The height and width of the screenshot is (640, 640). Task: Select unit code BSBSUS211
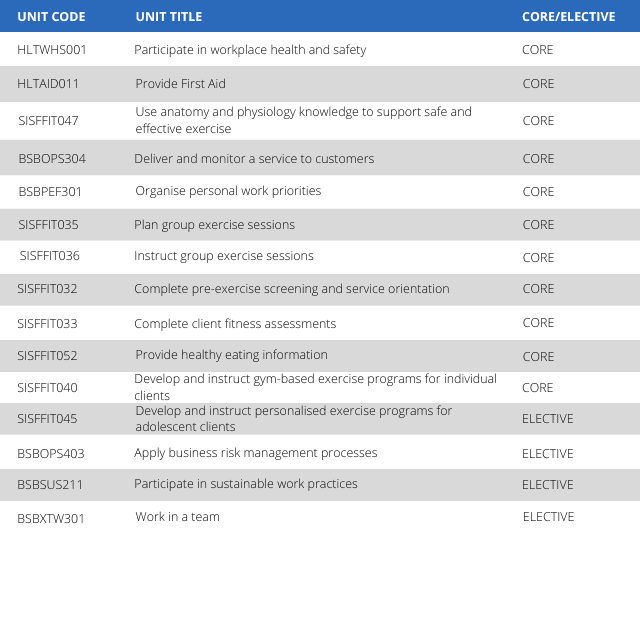pos(50,485)
